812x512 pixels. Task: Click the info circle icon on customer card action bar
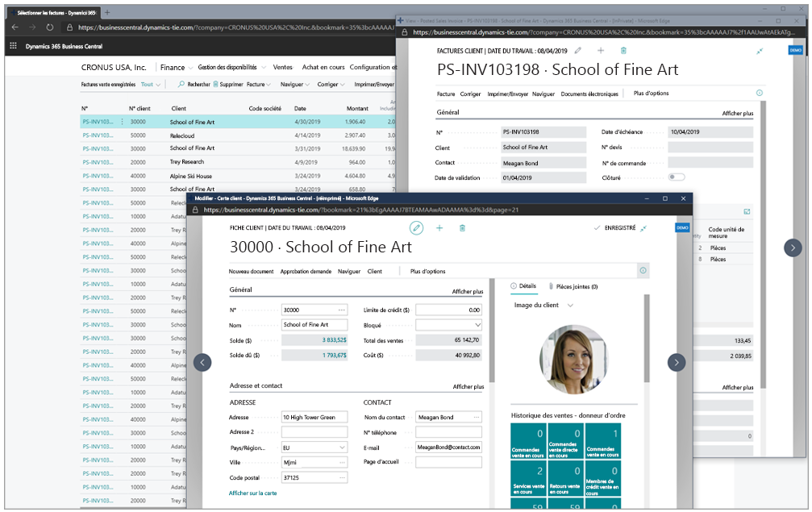click(x=643, y=271)
